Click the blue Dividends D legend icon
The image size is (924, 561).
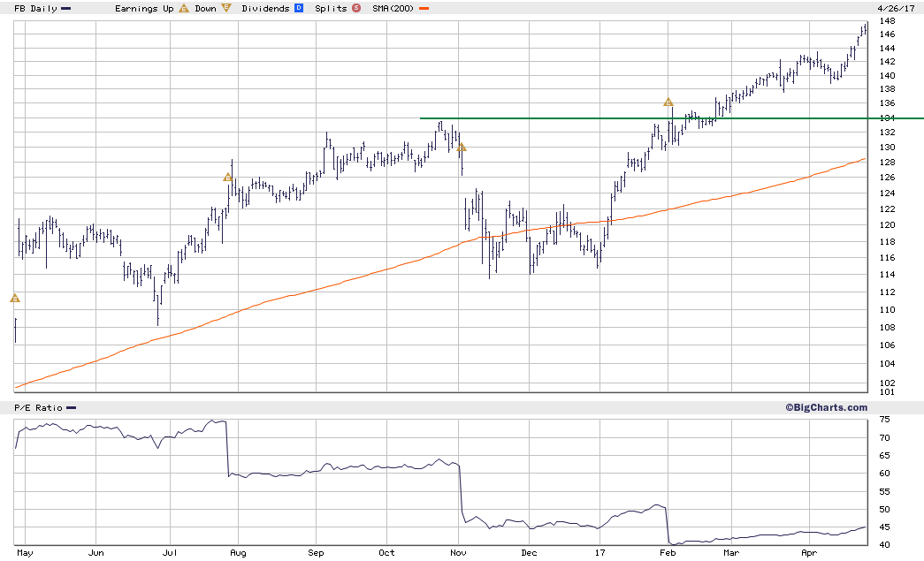(x=299, y=8)
